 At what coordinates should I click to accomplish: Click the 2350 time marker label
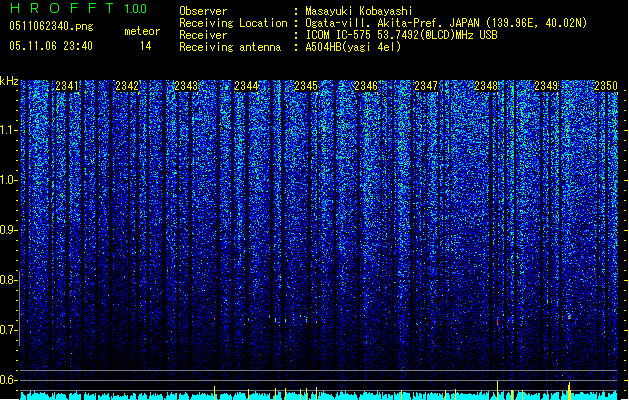tap(606, 86)
